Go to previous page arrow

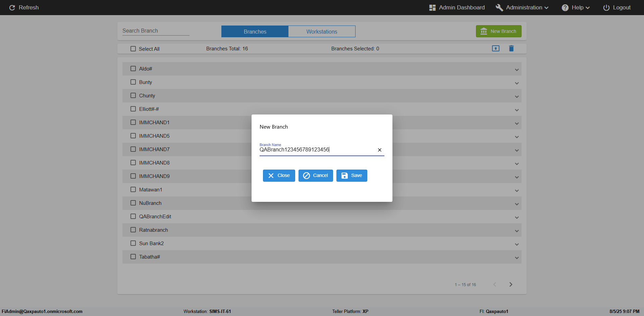coord(495,284)
